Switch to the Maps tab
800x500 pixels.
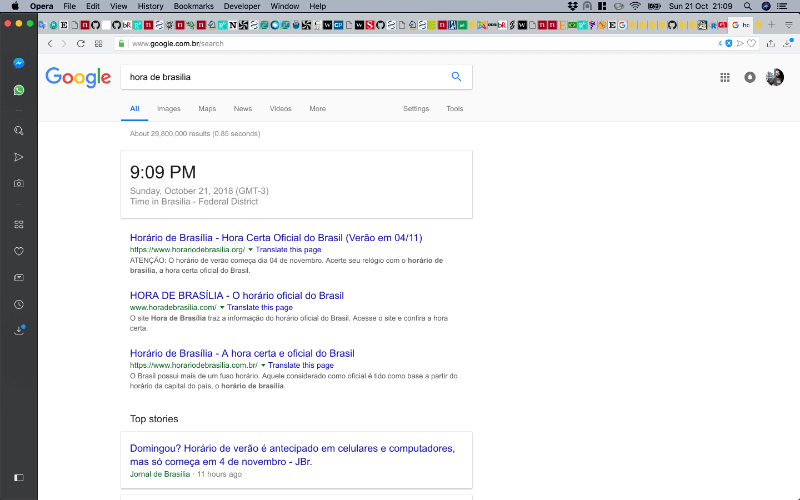click(207, 109)
